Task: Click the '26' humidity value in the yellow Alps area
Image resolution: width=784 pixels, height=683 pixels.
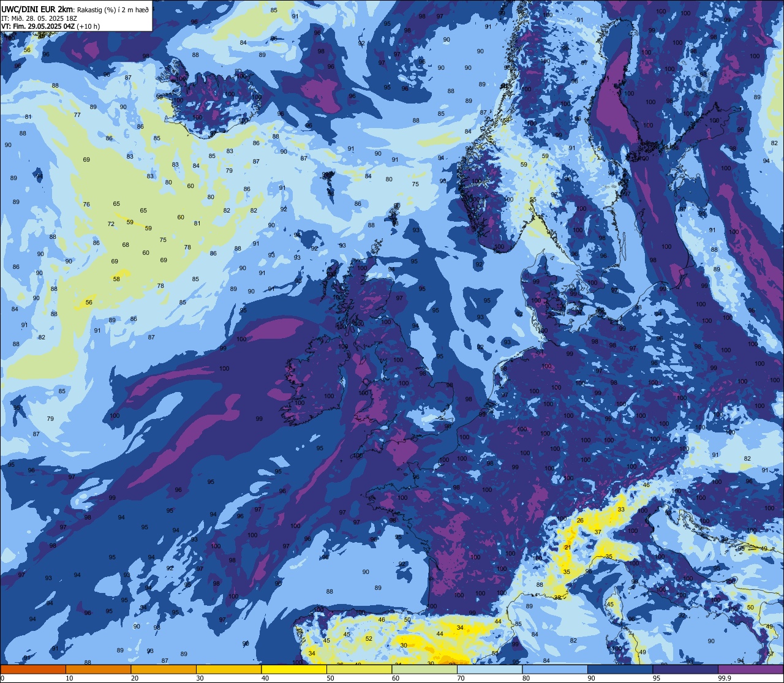Action: click(580, 521)
